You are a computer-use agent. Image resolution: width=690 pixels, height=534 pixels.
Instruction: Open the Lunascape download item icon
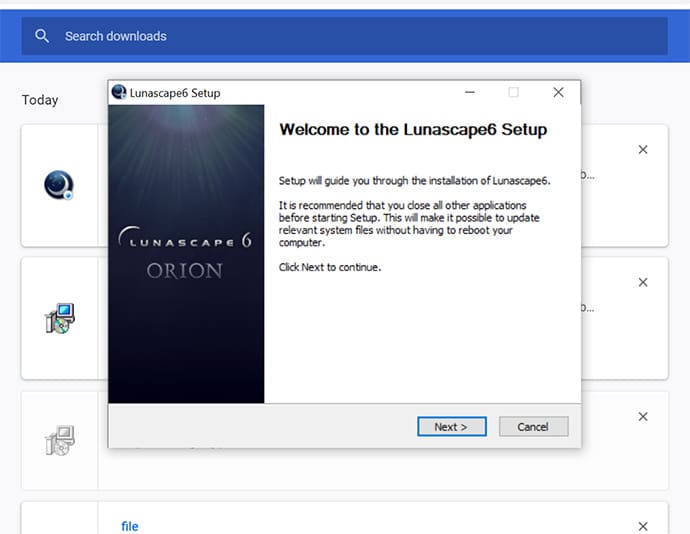pos(59,185)
